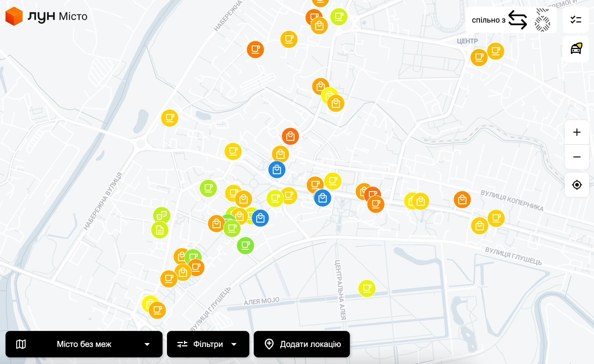Open the orange bag marker on вулиця Коперника
Screen dimensions: 594x364
(x=462, y=200)
